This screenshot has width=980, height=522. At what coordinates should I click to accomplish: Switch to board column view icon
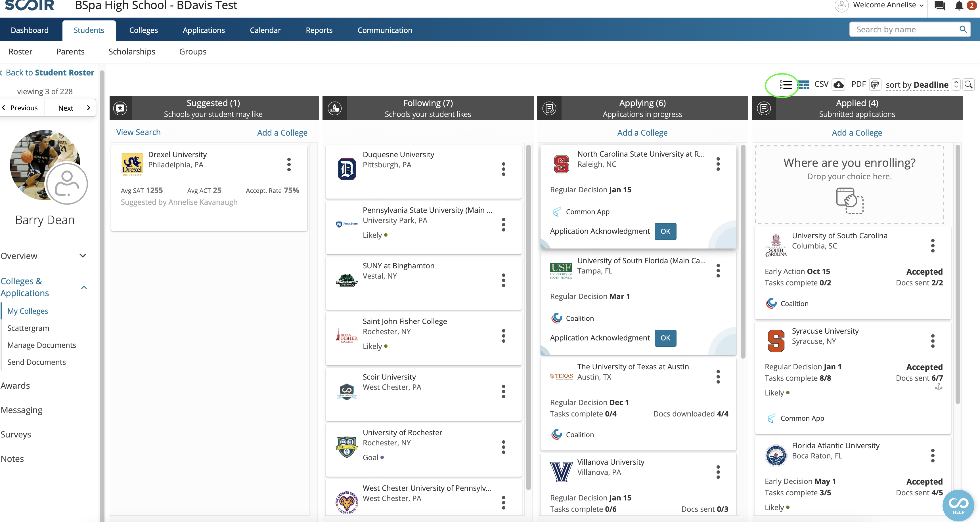803,85
